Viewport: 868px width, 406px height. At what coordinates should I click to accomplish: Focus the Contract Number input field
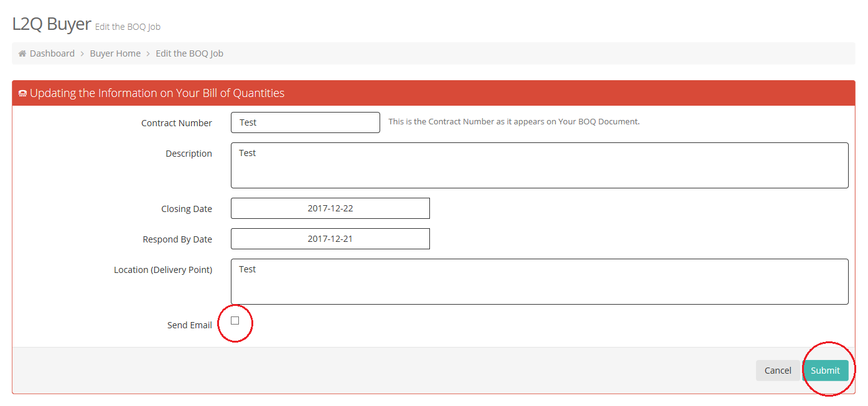tap(306, 122)
